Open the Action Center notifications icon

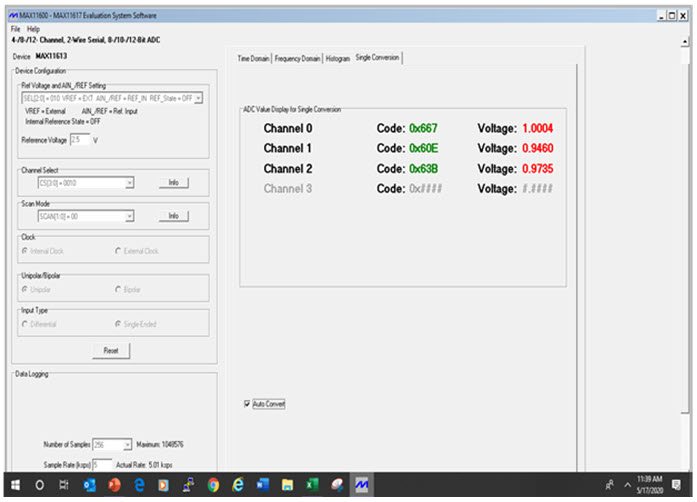[676, 485]
